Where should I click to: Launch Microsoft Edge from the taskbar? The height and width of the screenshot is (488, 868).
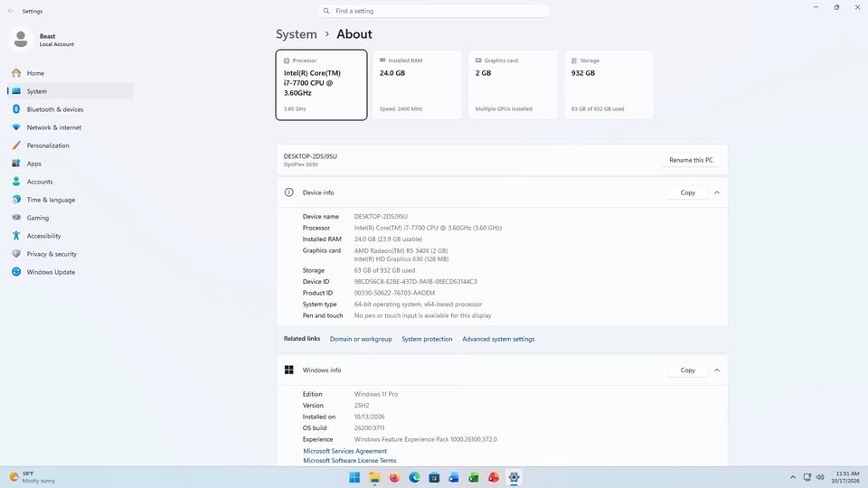pos(414,477)
